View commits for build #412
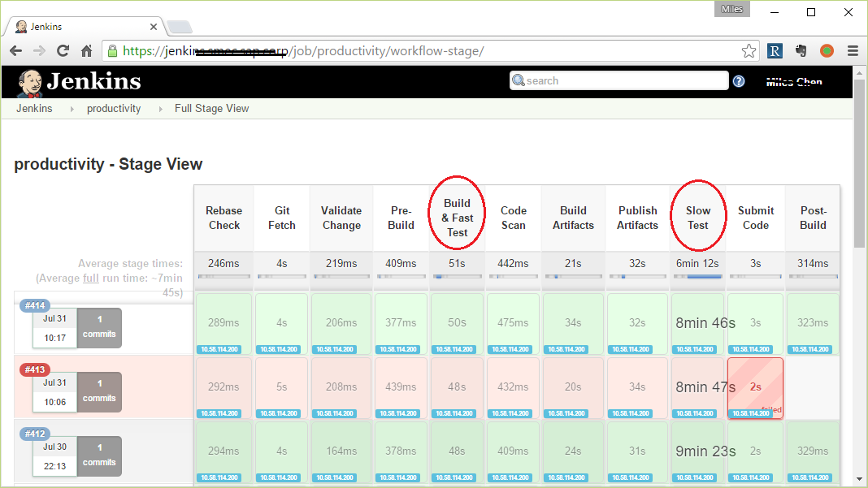Image resolution: width=868 pixels, height=488 pixels. coord(99,456)
